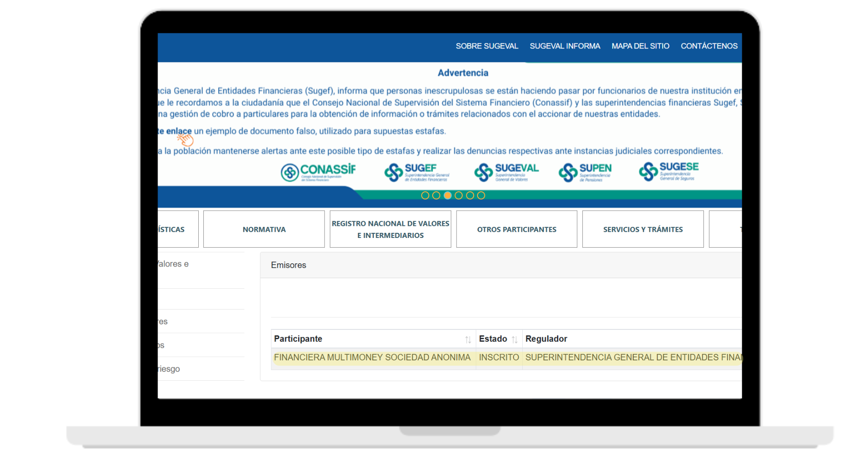Click the SUPEN logo
This screenshot has width=868, height=462.
(585, 172)
